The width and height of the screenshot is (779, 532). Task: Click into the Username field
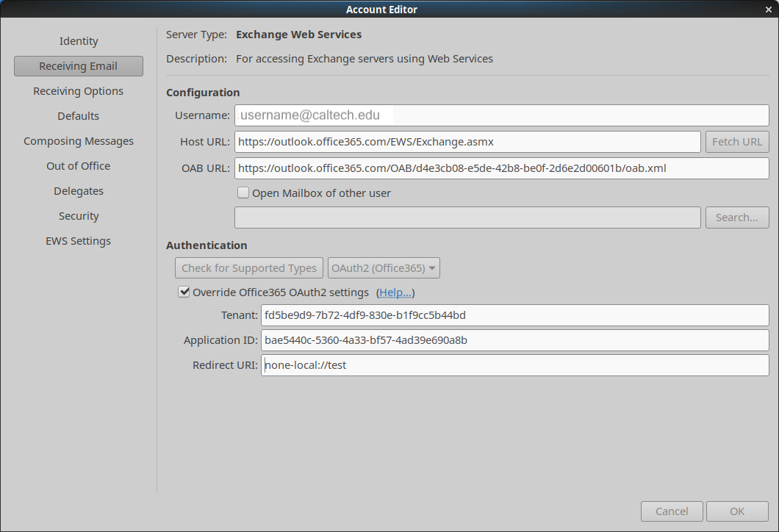point(501,115)
